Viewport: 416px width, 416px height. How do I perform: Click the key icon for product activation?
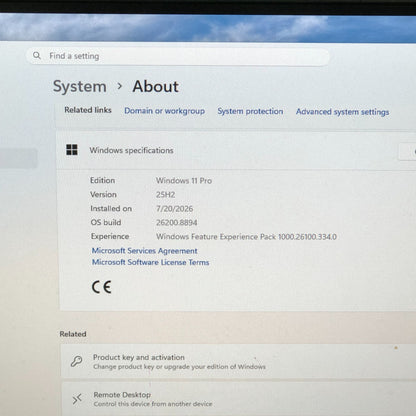[x=76, y=361]
